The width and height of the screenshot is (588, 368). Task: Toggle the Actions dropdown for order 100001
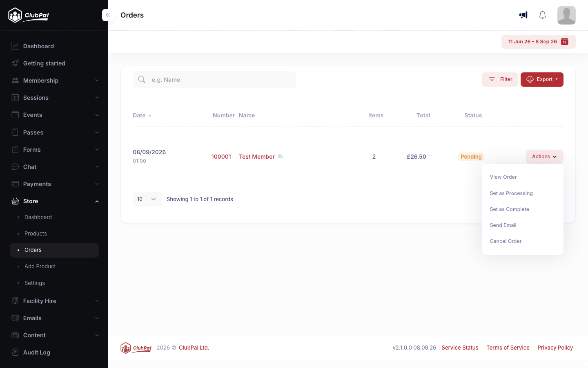click(x=545, y=157)
